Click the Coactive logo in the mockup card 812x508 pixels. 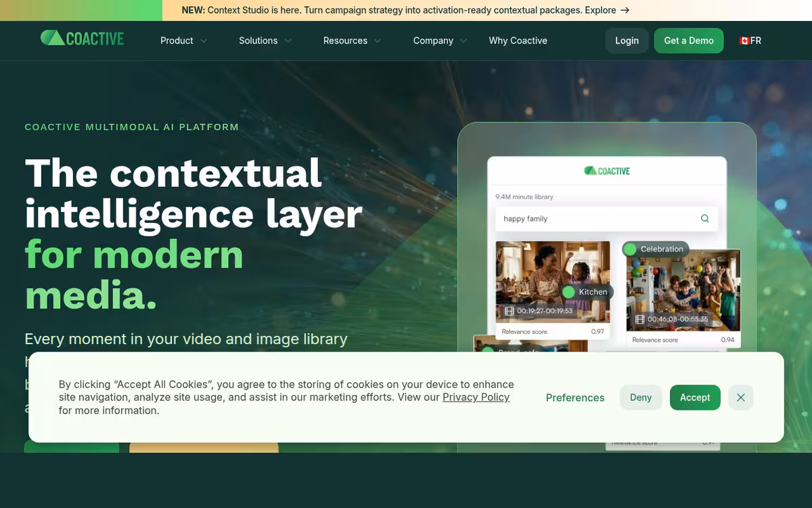(607, 171)
